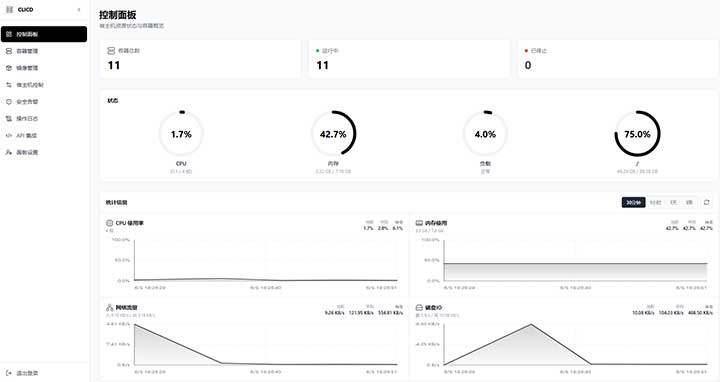
Task: Click the container total icon in first card
Action: tap(111, 51)
